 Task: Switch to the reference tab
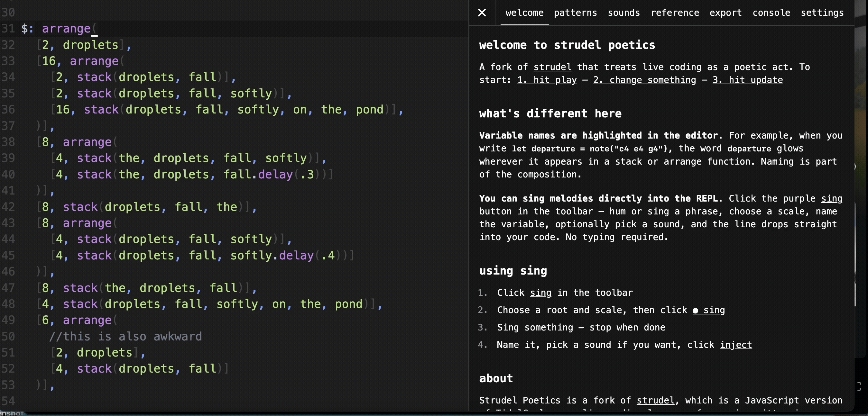coord(675,13)
